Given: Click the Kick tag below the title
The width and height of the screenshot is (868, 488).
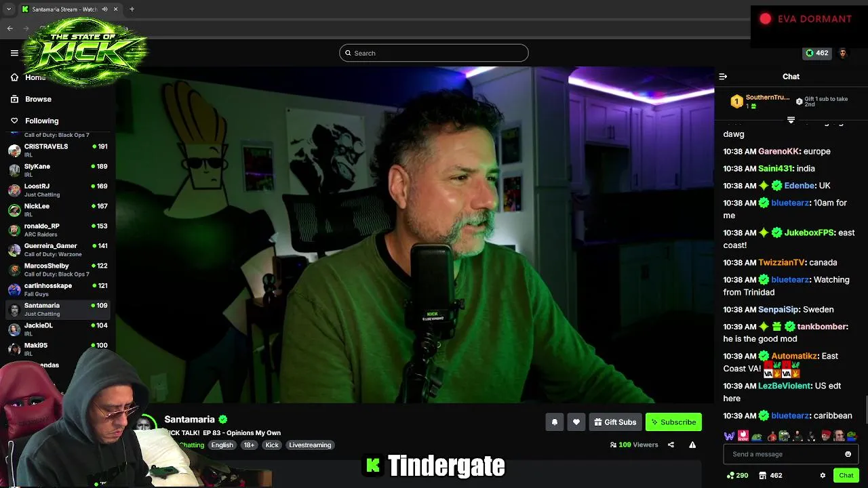Looking at the screenshot, I should coord(272,445).
